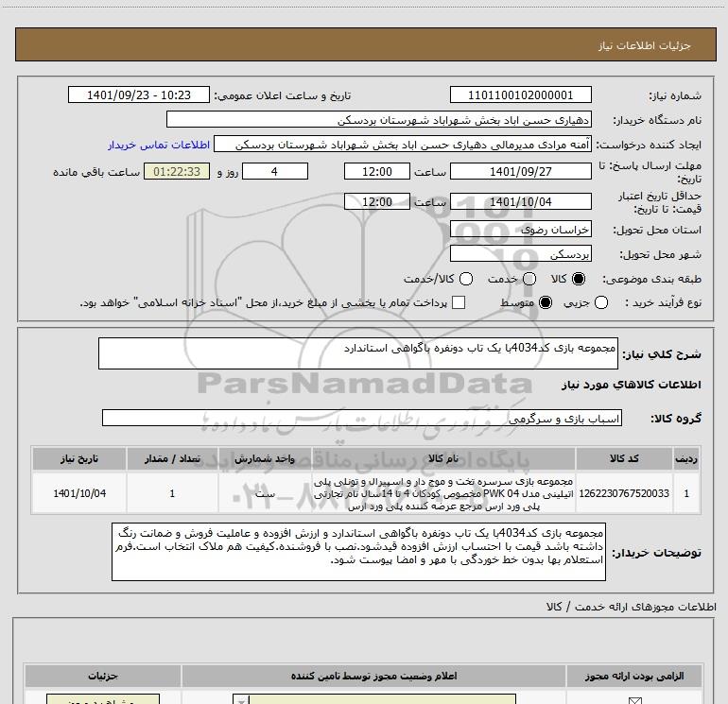The image size is (728, 704).
Task: Open the buyer contact info link اطلاعات تماس خریدار
Action: pos(159,145)
